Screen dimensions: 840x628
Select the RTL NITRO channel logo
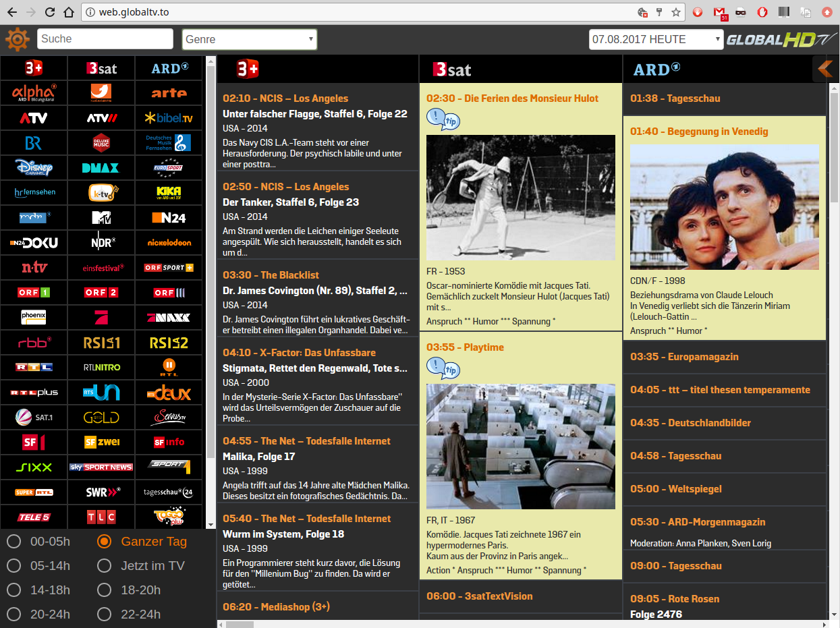pos(101,367)
